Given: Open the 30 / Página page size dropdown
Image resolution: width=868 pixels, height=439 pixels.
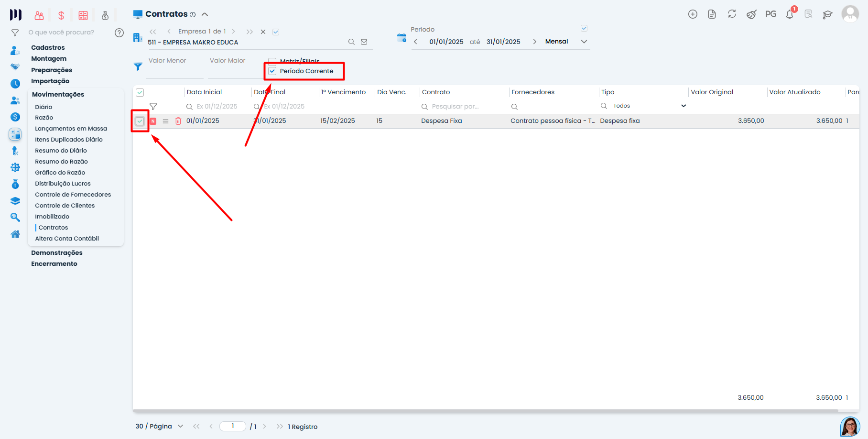Looking at the screenshot, I should (x=180, y=426).
